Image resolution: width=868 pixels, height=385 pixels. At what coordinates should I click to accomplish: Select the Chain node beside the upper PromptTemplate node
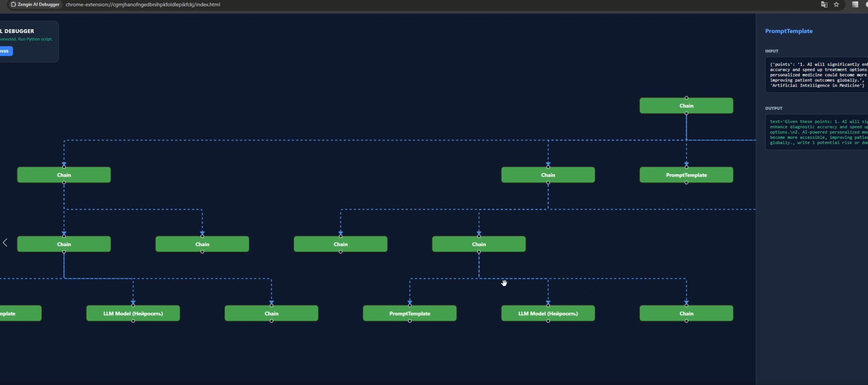click(548, 175)
